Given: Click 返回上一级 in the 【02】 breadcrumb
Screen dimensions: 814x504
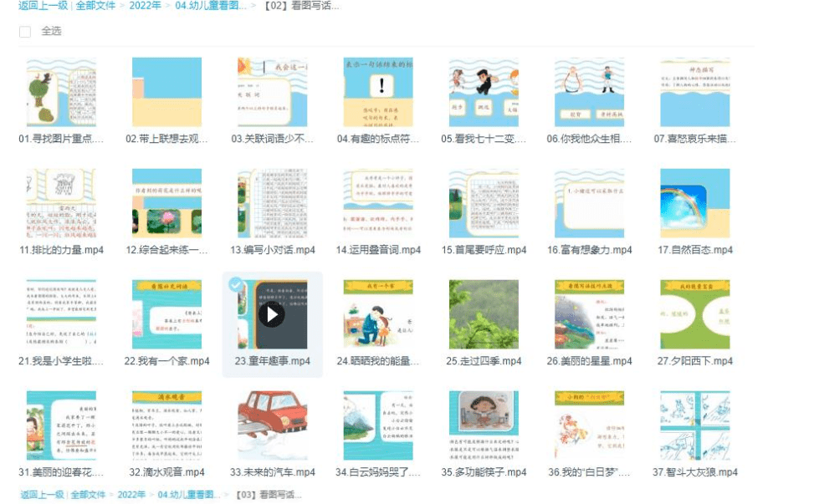Looking at the screenshot, I should coord(44,6).
